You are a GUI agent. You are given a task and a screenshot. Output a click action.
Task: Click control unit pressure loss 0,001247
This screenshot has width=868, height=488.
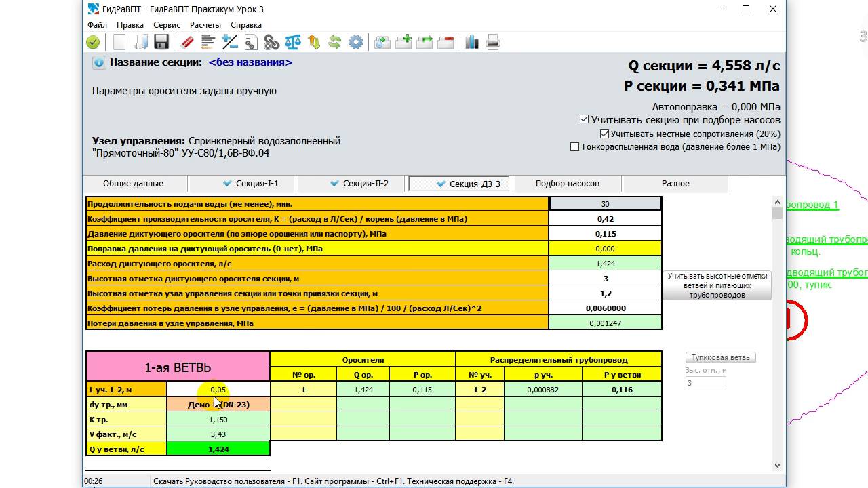tap(605, 323)
